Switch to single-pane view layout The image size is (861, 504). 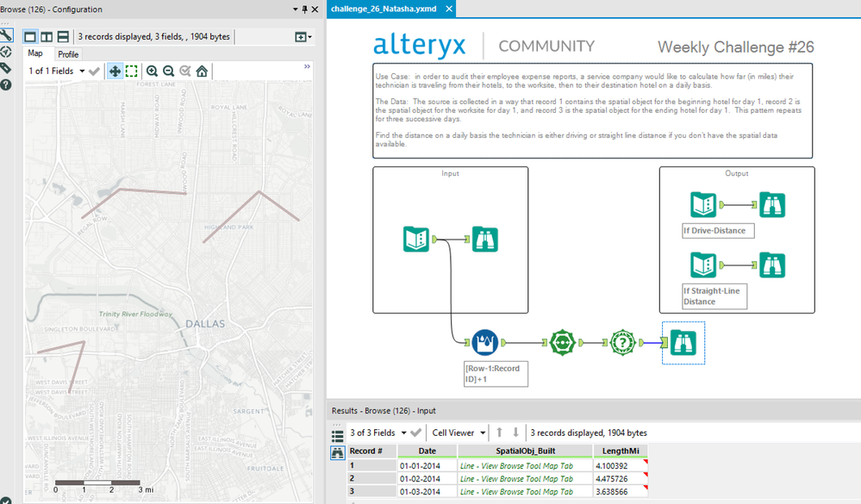(x=30, y=37)
